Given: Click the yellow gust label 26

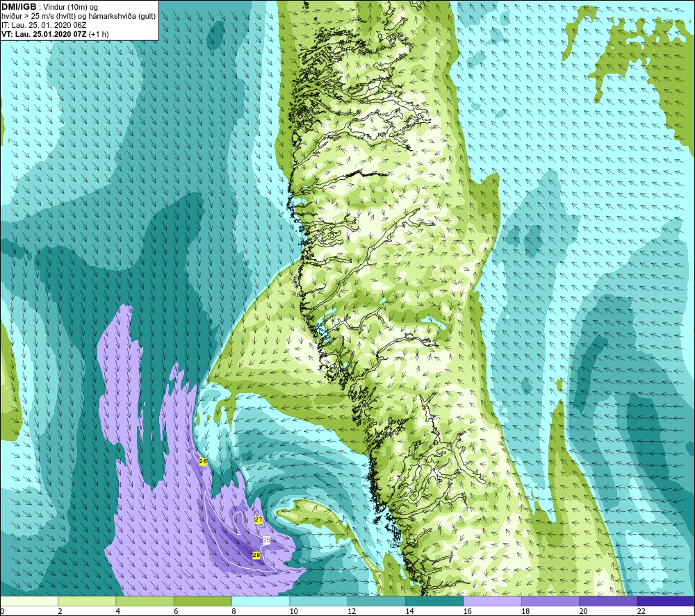Looking at the screenshot, I should [203, 461].
